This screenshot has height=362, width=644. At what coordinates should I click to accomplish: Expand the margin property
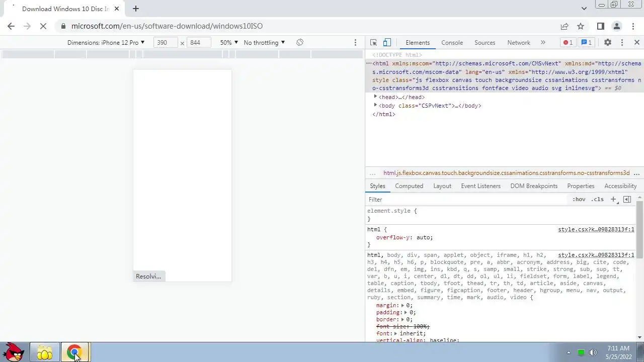pyautogui.click(x=403, y=305)
